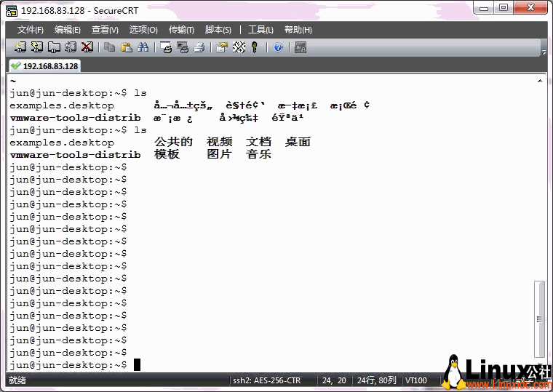Disconnect the session using the red X icon
Image resolution: width=553 pixels, height=392 pixels.
(x=87, y=47)
